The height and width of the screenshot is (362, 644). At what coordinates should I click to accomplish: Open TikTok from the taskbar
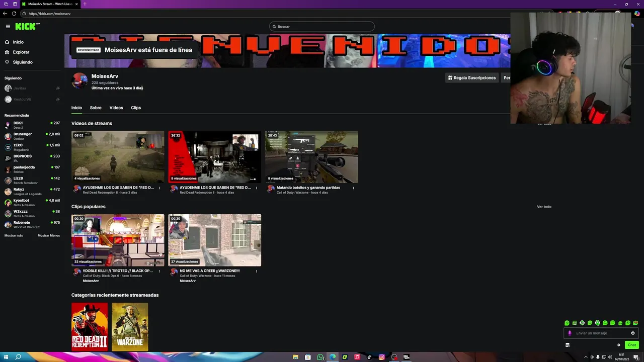(x=369, y=357)
